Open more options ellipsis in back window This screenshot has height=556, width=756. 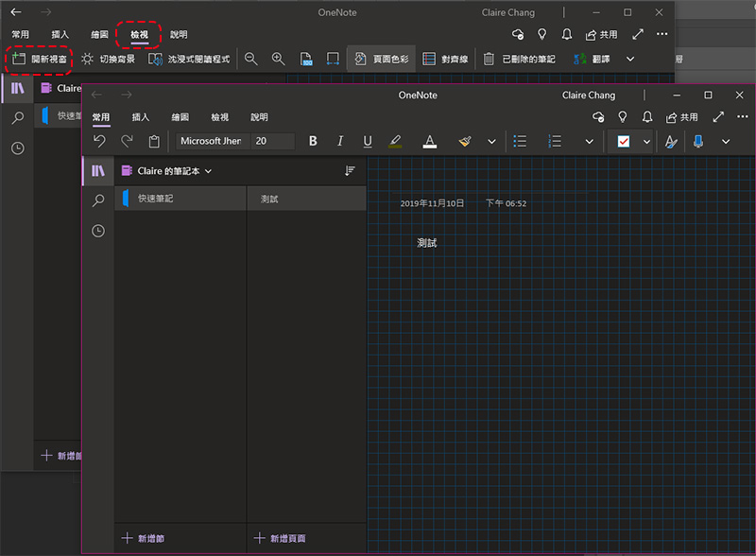(x=662, y=34)
